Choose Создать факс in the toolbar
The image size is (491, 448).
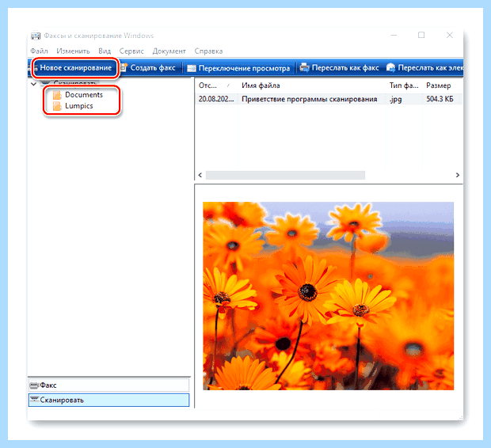[148, 68]
